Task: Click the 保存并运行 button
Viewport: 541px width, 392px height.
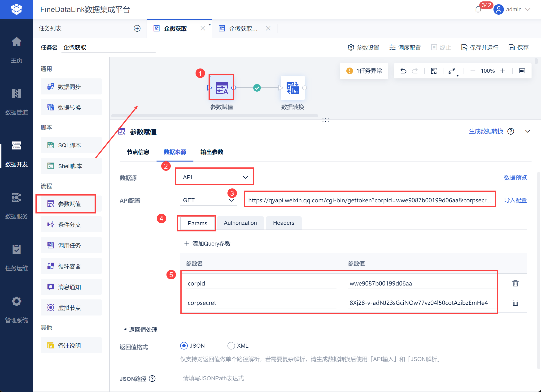Action: pos(480,47)
